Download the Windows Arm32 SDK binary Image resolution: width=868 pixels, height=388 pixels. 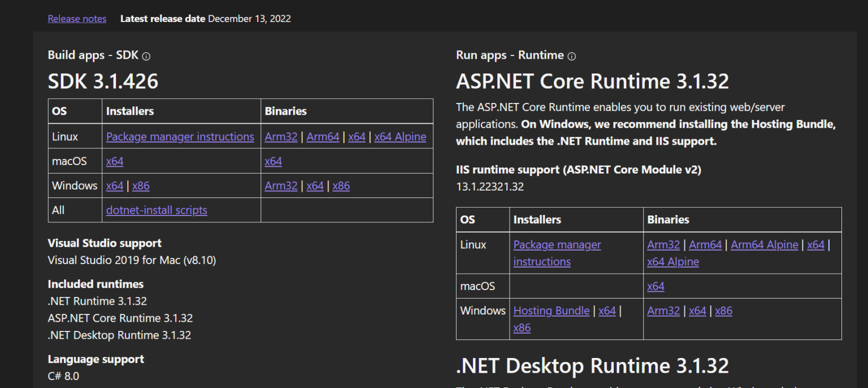281,186
